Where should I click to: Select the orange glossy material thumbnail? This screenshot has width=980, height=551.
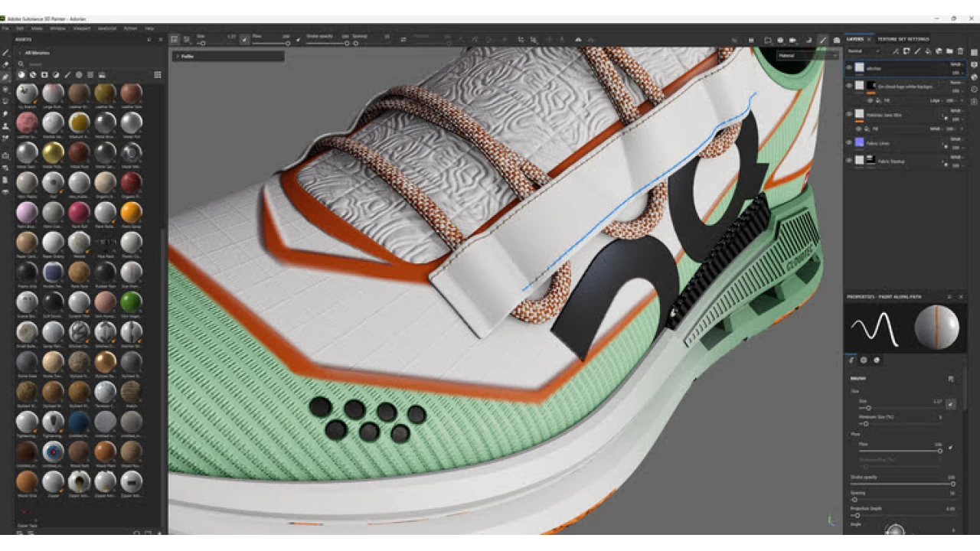pos(131,212)
